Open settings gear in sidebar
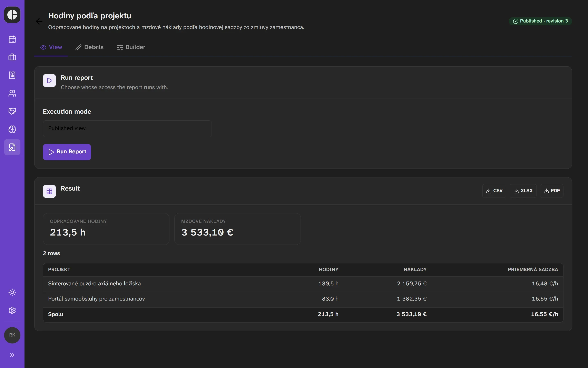This screenshot has height=368, width=588. click(12, 310)
